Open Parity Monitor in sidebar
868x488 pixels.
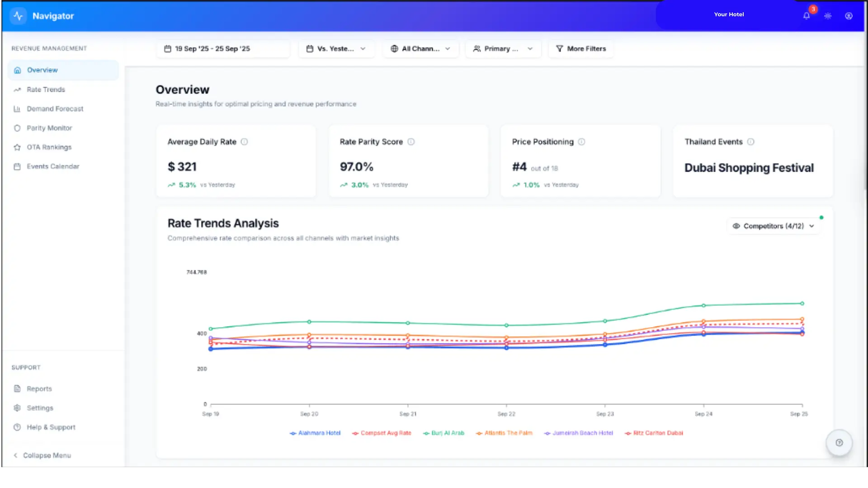(x=49, y=128)
